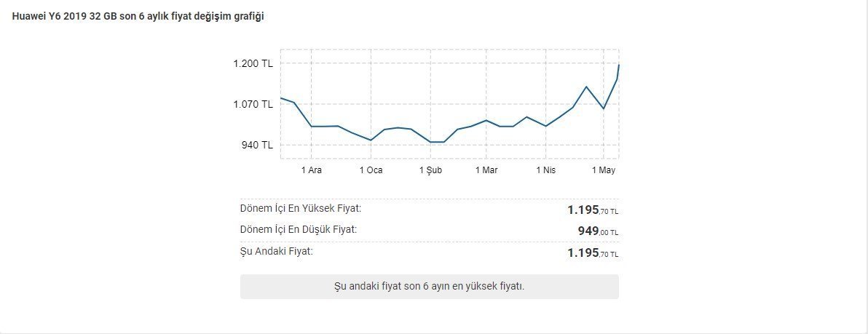Click the 1.200 TL y-axis label
Screen dimensions: 868x334
click(x=253, y=63)
